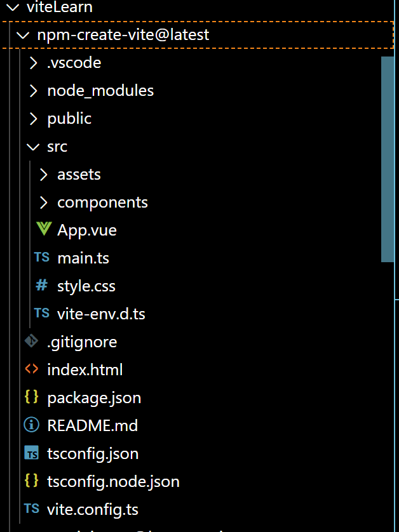
Task: Collapse the viteLearn root folder chevron
Action: pos(13,8)
